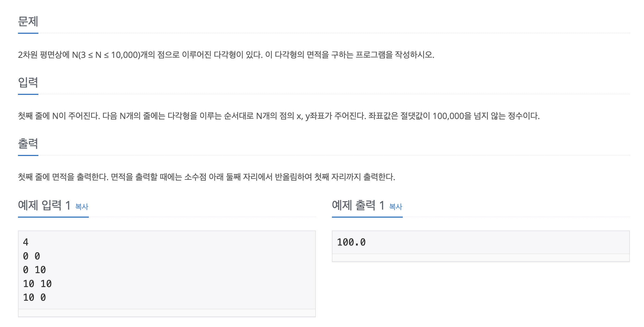This screenshot has height=327, width=644.
Task: Click the output rounding description paragraph
Action: click(207, 177)
